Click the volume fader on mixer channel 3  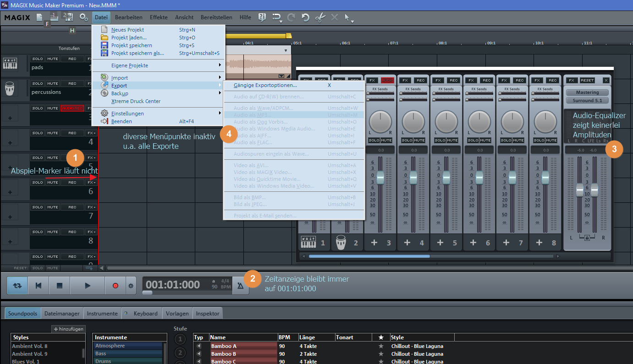(x=380, y=178)
